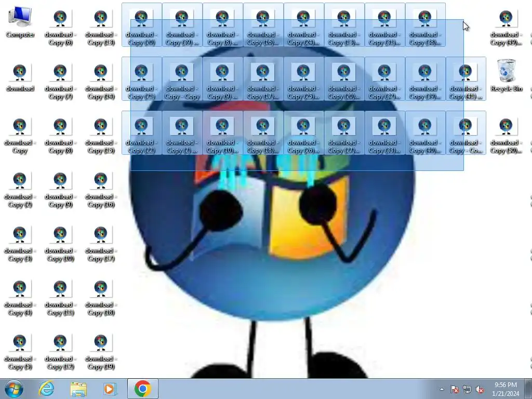This screenshot has width=532, height=399.
Task: Open the Recycle Bin icon
Action: pos(506,76)
